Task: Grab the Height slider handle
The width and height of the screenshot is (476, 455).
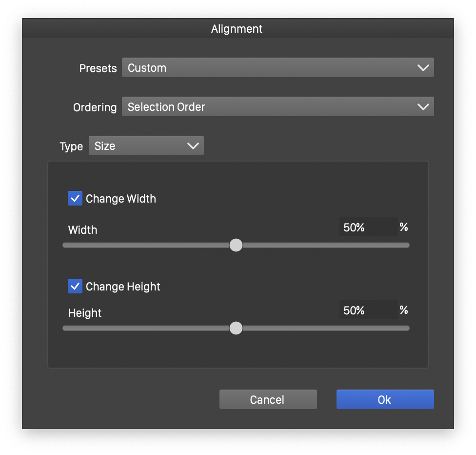Action: point(236,328)
